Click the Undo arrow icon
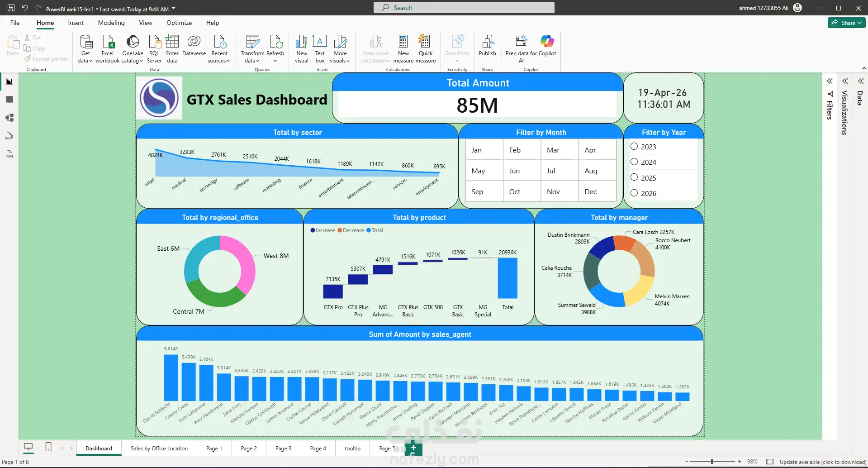Image resolution: width=868 pixels, height=468 pixels. [x=25, y=8]
